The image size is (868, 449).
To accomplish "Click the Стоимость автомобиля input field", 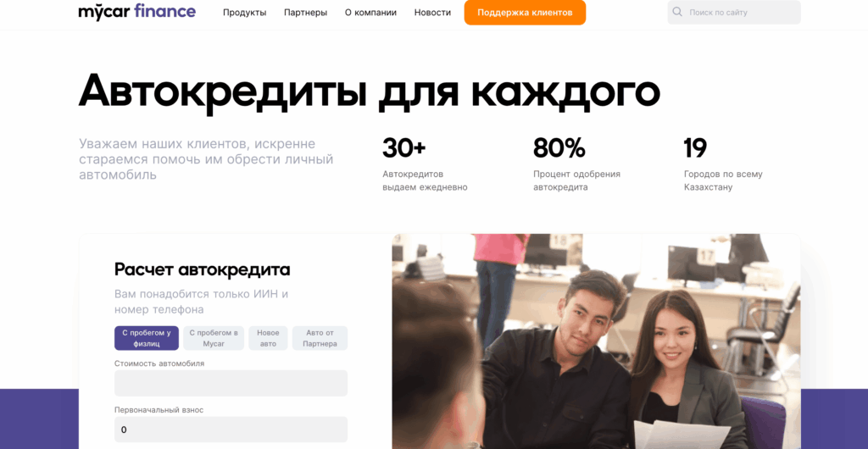I will [231, 383].
